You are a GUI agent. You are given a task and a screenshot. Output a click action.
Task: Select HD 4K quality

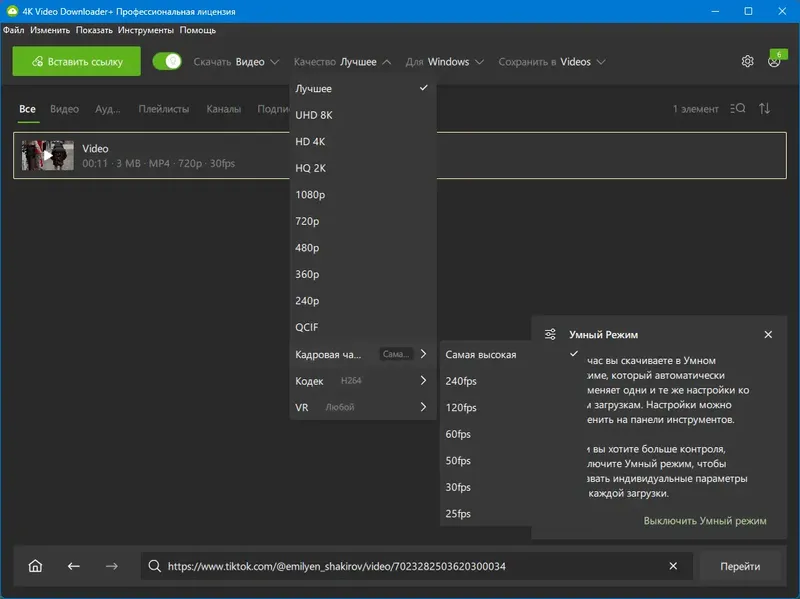pyautogui.click(x=361, y=141)
